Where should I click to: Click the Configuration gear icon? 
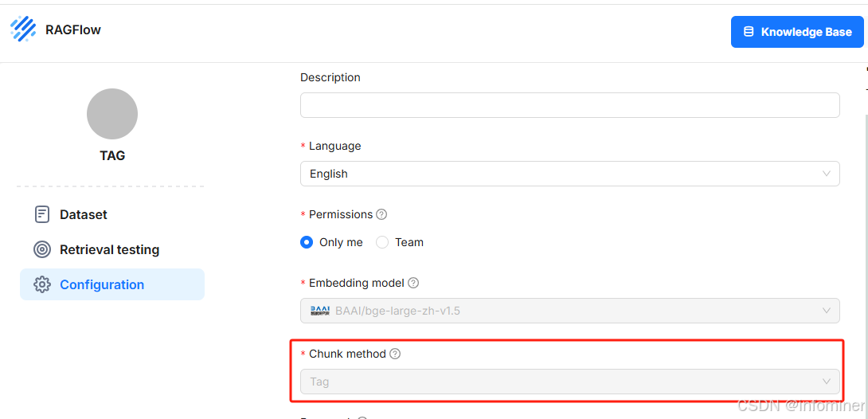pos(42,284)
